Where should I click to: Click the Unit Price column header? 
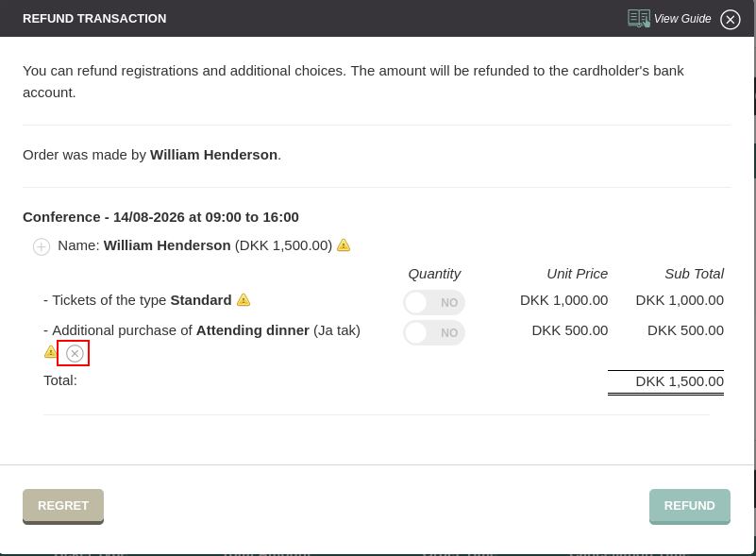point(577,274)
